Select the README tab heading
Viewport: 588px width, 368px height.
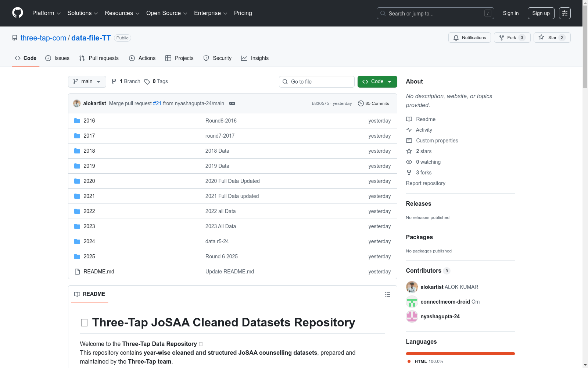point(90,294)
